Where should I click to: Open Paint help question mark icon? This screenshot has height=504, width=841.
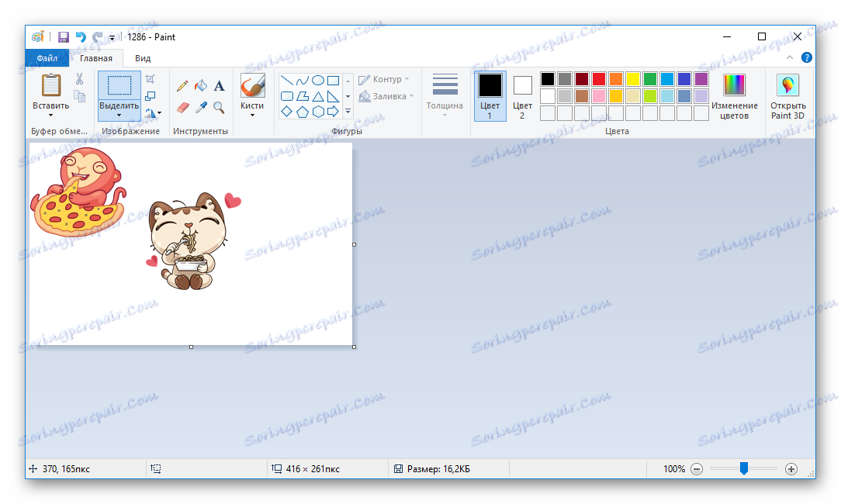click(x=806, y=57)
